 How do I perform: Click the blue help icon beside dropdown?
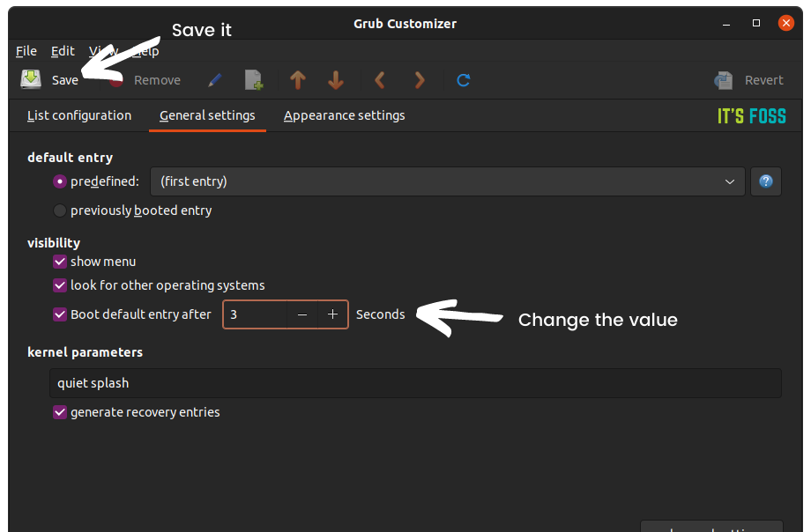coord(766,181)
